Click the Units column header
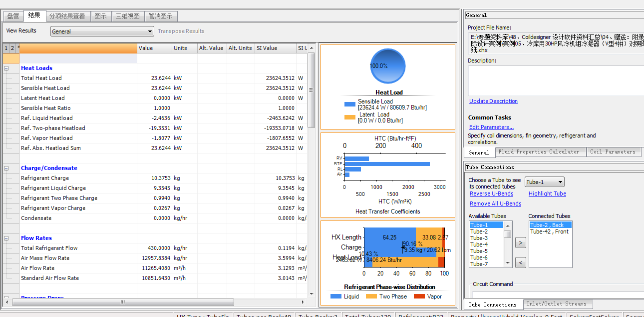The width and height of the screenshot is (644, 317). (184, 48)
